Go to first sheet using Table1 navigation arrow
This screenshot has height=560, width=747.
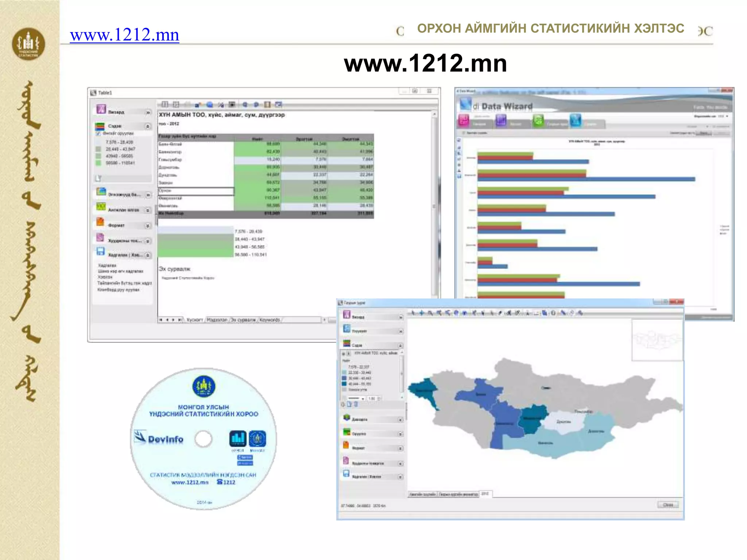(161, 320)
